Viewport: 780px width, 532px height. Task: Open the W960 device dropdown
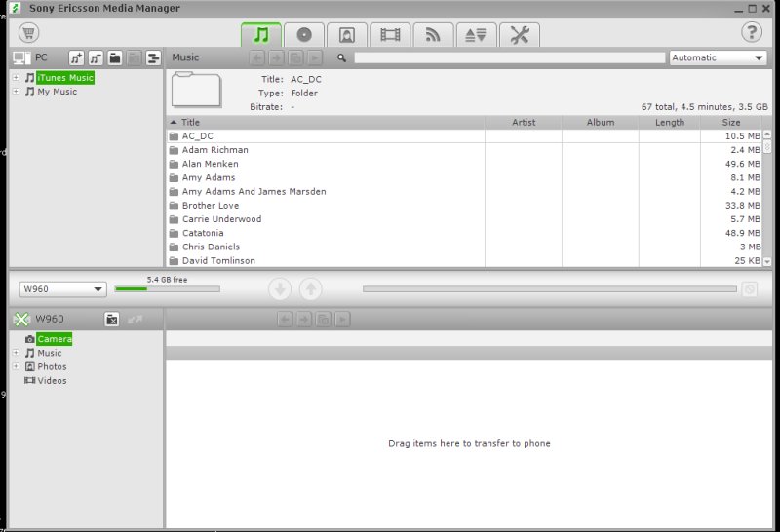coord(62,288)
